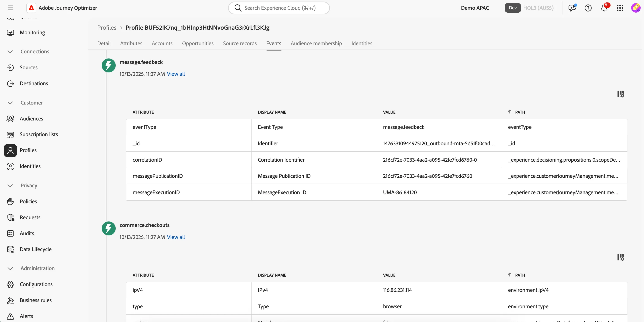This screenshot has width=644, height=322.
Task: Collapse the Connections section
Action: pos(10,52)
